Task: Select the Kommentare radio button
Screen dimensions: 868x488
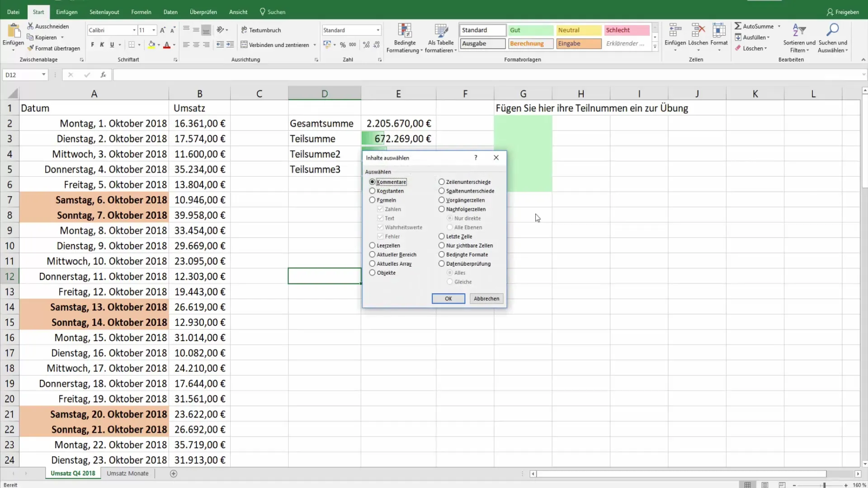Action: pyautogui.click(x=372, y=182)
